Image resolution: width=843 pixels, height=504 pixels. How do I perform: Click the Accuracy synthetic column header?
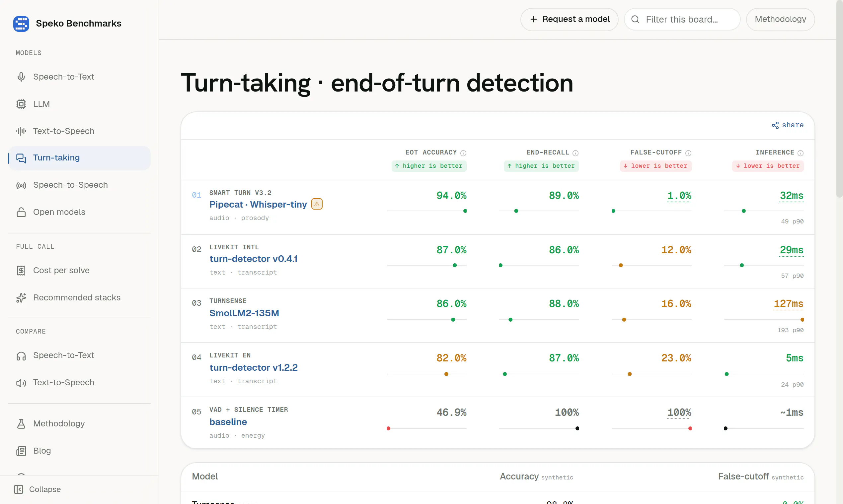(x=536, y=476)
